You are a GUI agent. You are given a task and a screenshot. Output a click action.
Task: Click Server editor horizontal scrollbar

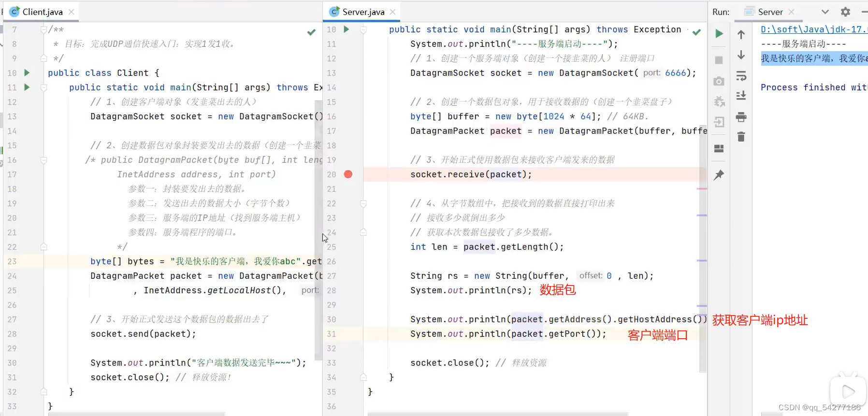(x=498, y=414)
